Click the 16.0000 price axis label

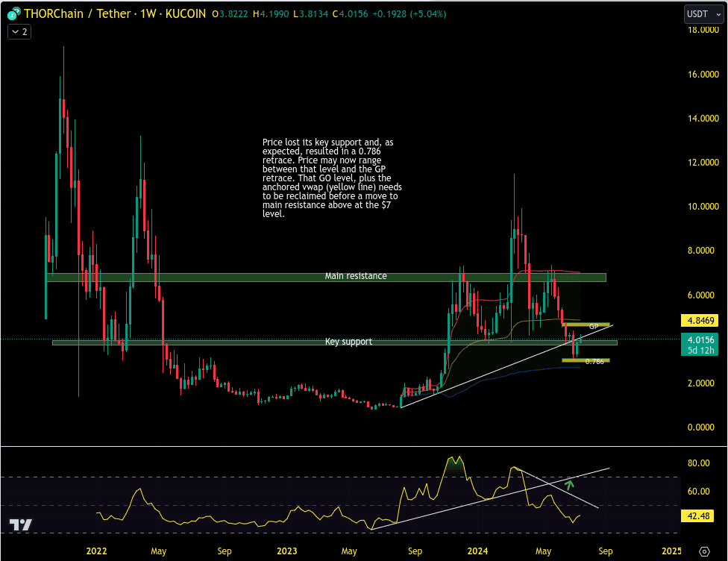[703, 75]
